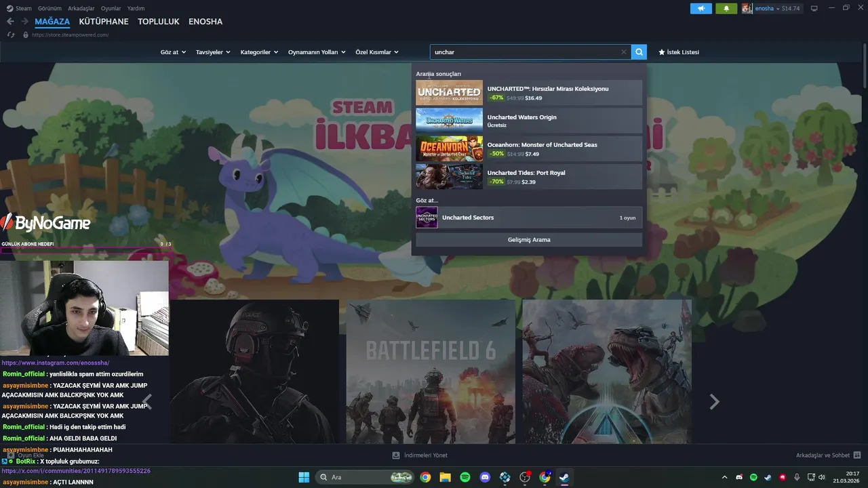Go forward with the right arrow
Image resolution: width=868 pixels, height=488 pixels.
point(24,22)
